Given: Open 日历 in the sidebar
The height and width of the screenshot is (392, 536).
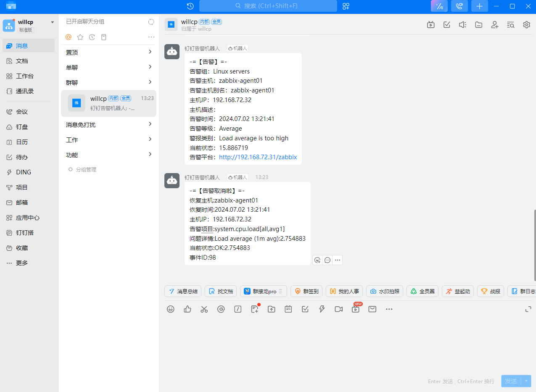Looking at the screenshot, I should [x=29, y=142].
